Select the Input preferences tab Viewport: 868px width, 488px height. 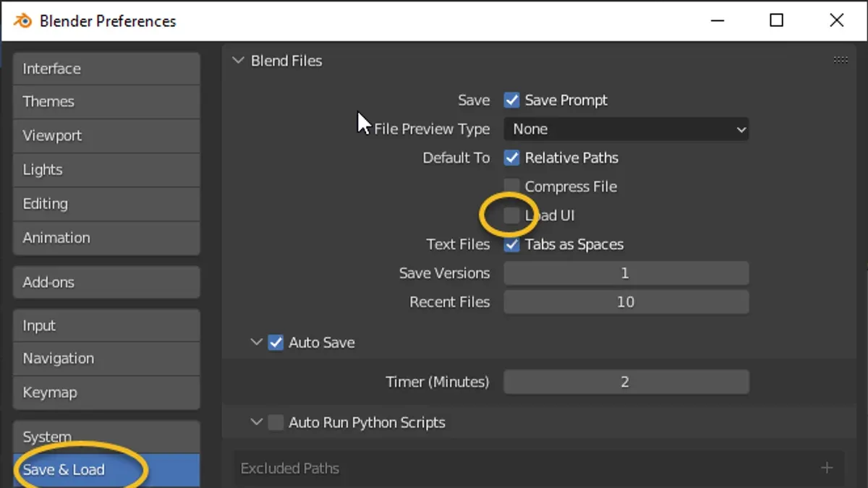tap(106, 325)
